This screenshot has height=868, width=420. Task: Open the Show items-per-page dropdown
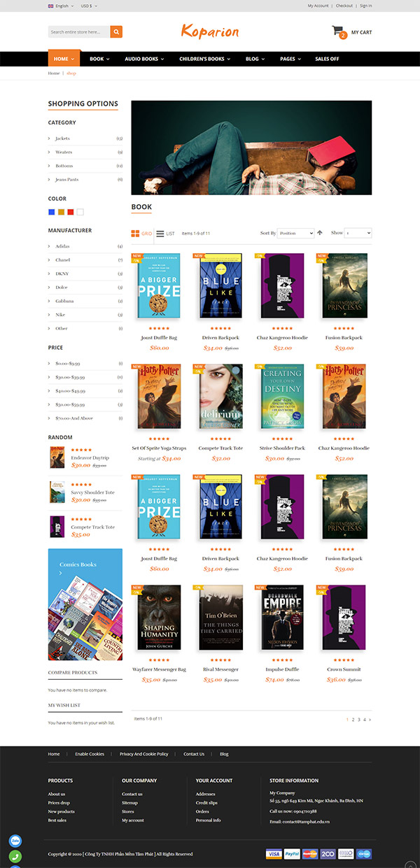point(358,233)
